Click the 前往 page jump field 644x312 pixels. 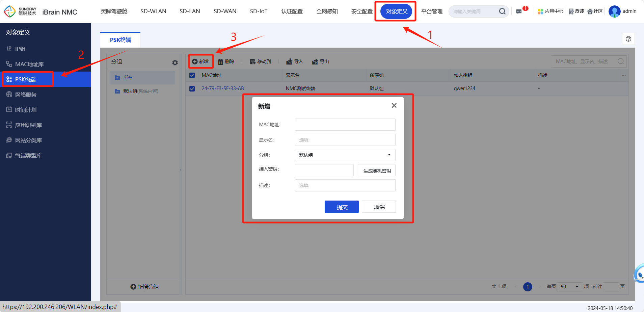pyautogui.click(x=611, y=287)
